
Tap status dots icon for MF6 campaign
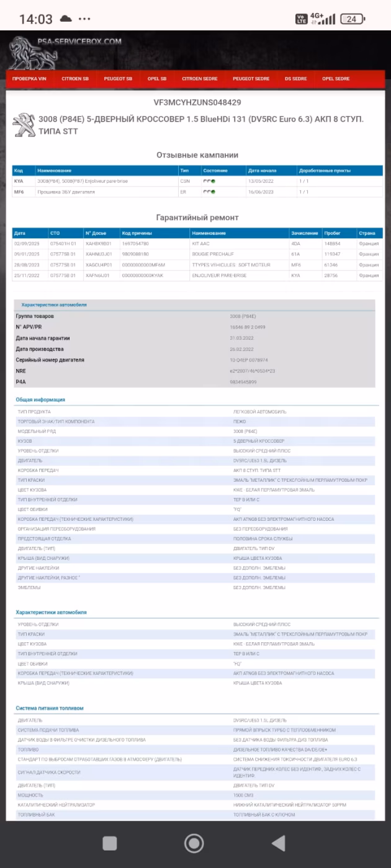pyautogui.click(x=209, y=192)
